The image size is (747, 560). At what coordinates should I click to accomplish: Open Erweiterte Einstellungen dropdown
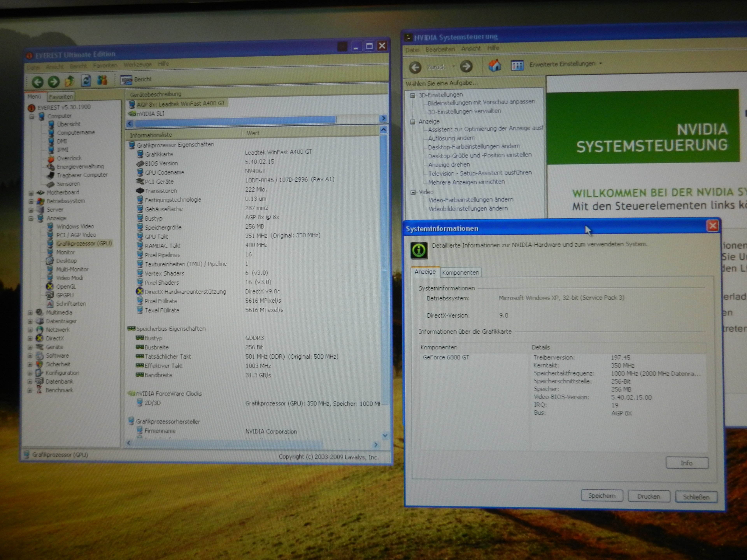566,64
